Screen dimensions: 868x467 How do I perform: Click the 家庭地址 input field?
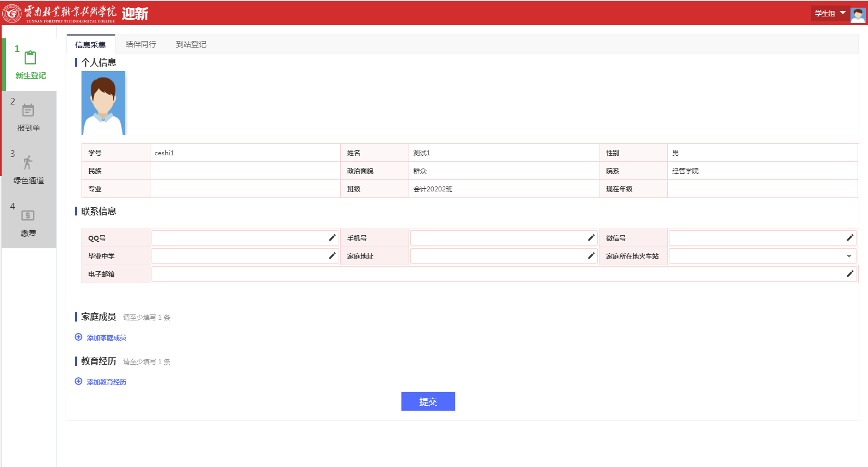tap(498, 256)
